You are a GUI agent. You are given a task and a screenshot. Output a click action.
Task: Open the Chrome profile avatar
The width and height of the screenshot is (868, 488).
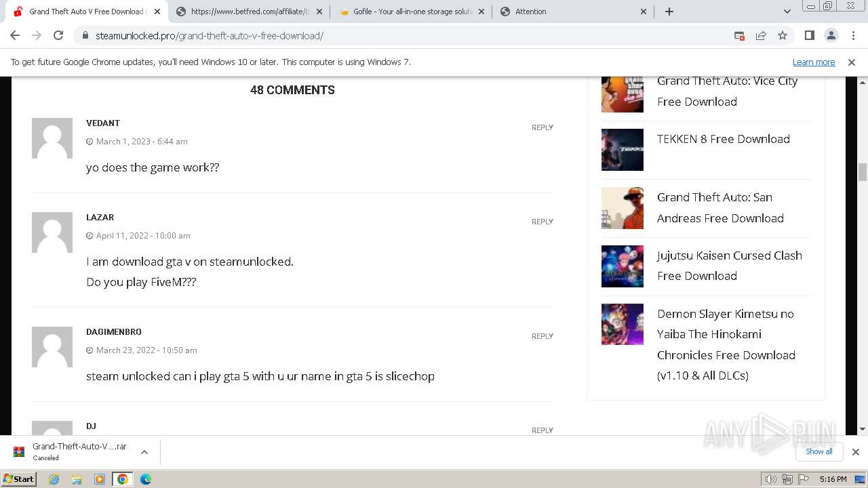click(831, 35)
